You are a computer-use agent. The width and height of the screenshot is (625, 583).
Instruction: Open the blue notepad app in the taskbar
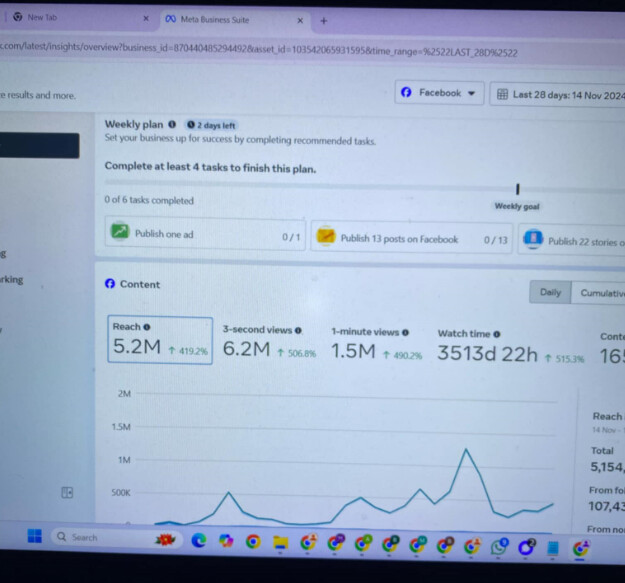(552, 548)
